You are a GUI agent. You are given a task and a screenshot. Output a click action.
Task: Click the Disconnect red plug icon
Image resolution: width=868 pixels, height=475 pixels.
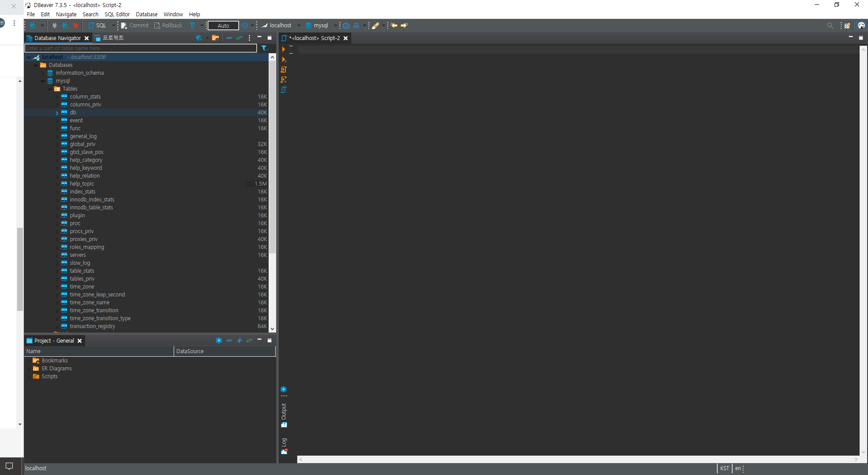pyautogui.click(x=76, y=26)
